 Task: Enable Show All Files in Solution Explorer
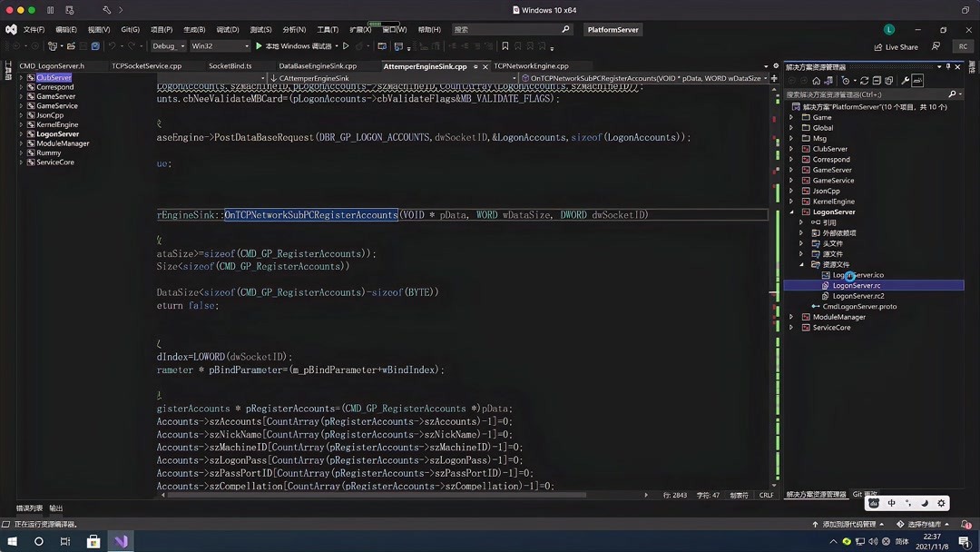890,80
